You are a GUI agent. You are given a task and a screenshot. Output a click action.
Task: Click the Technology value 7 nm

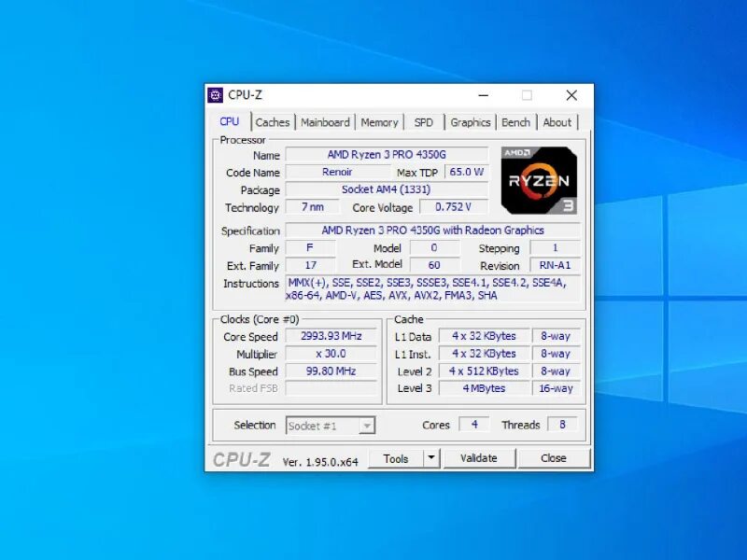313,207
